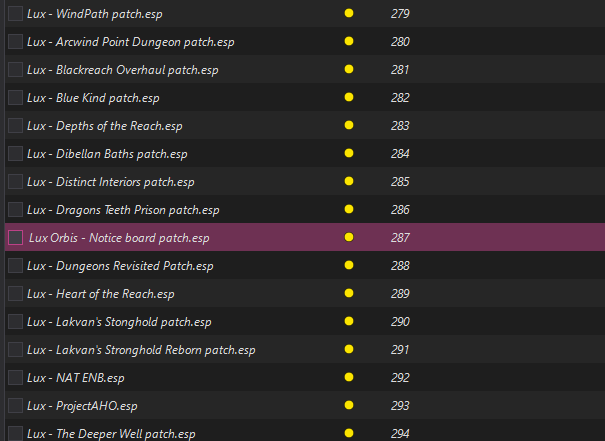Toggle the Lux - NAT ENB.esp checkbox
Screen dimensions: 605x441
pyautogui.click(x=15, y=377)
